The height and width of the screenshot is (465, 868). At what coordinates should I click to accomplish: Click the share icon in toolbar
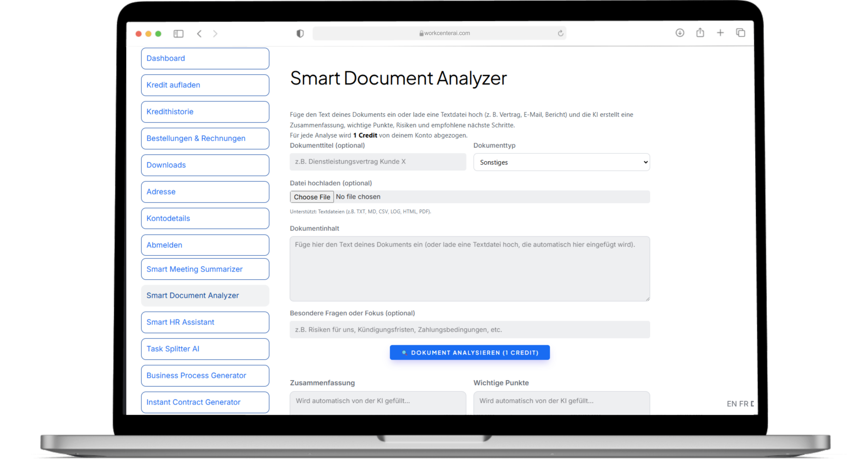700,33
